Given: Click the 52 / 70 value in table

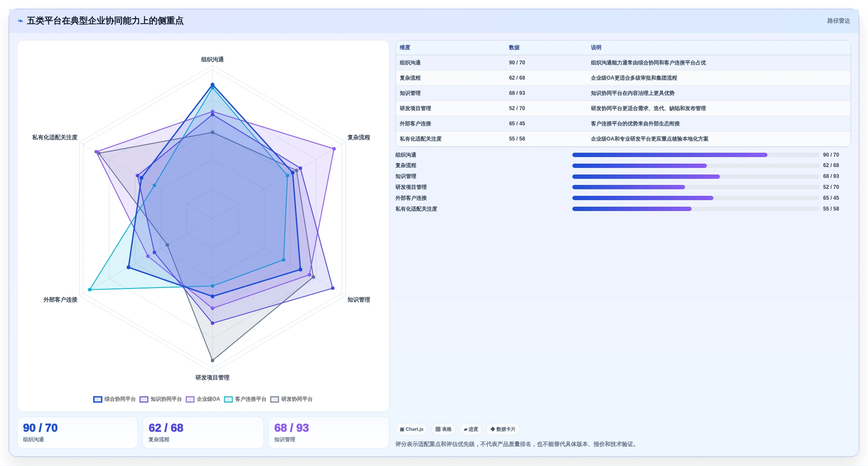Looking at the screenshot, I should 517,108.
